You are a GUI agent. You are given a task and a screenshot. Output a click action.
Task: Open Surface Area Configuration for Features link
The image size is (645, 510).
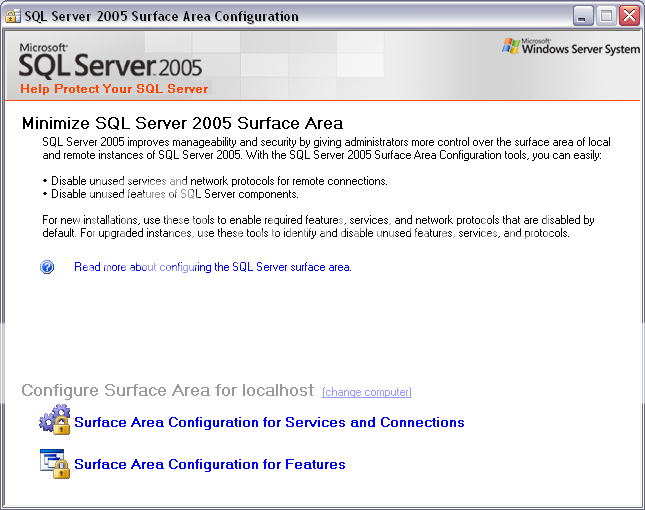(210, 464)
